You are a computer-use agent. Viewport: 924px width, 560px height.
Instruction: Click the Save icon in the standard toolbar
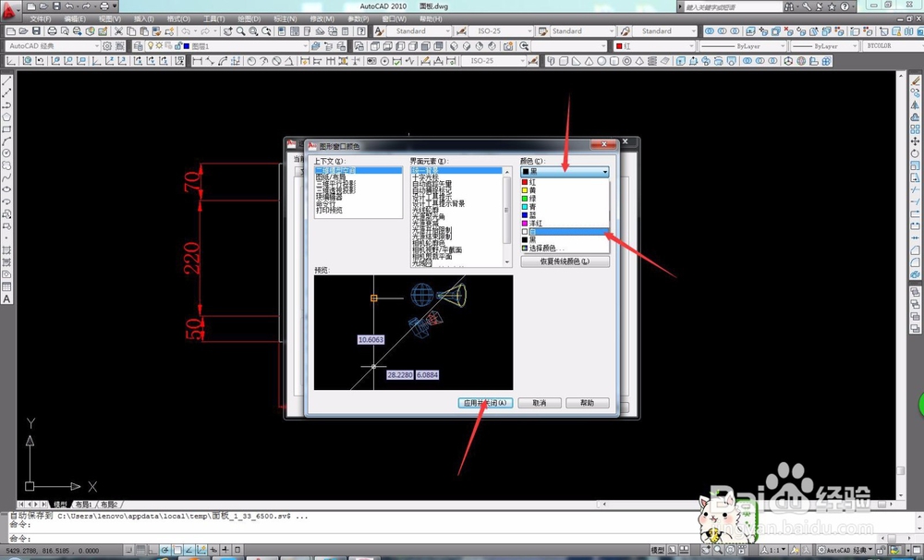tap(37, 30)
